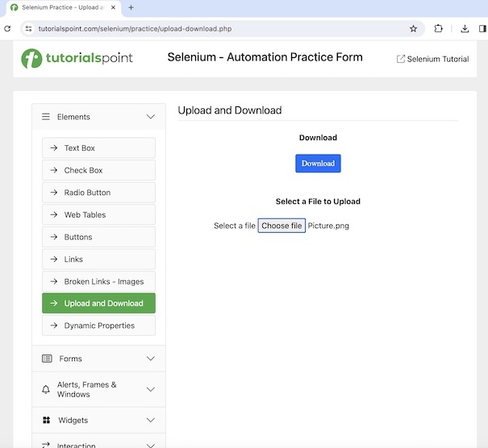488x448 pixels.
Task: Open the Selenium Tutorial link
Action: pyautogui.click(x=433, y=59)
